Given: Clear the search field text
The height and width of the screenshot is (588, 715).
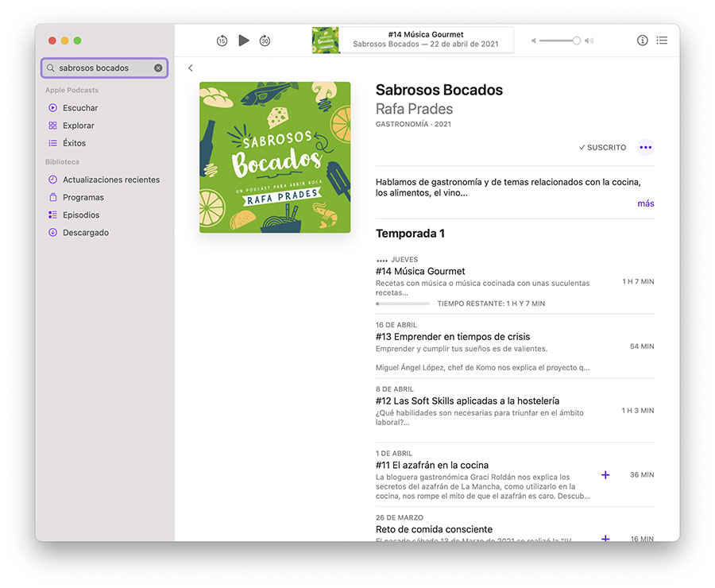Looking at the screenshot, I should pos(158,68).
